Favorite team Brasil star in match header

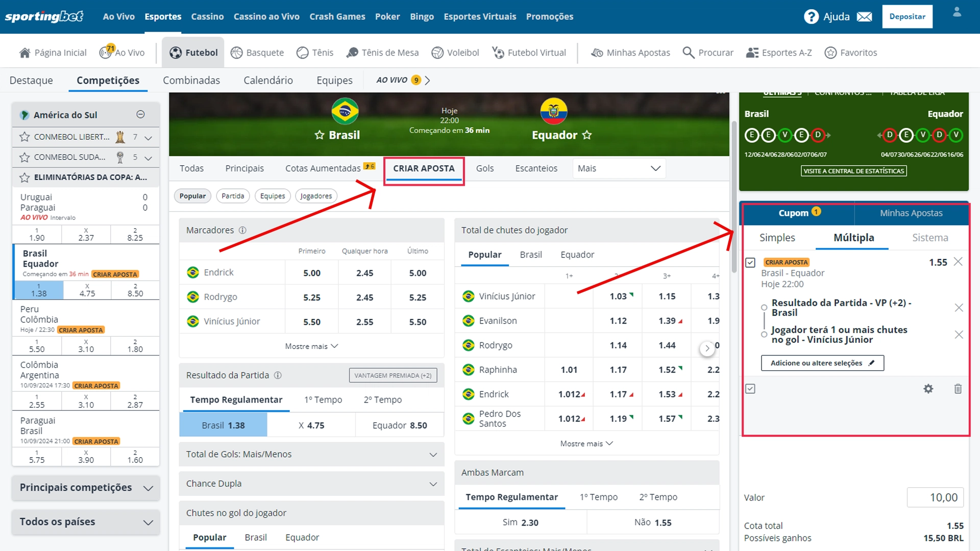click(x=320, y=135)
